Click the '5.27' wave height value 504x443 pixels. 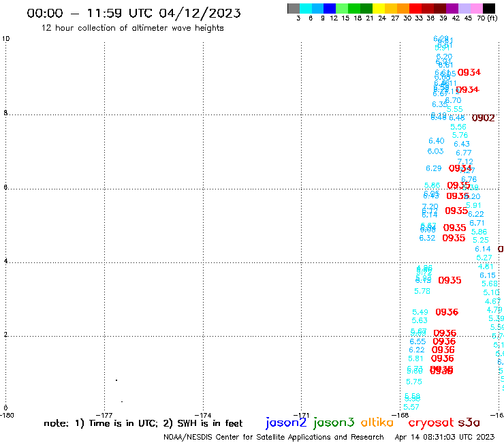pos(484,258)
